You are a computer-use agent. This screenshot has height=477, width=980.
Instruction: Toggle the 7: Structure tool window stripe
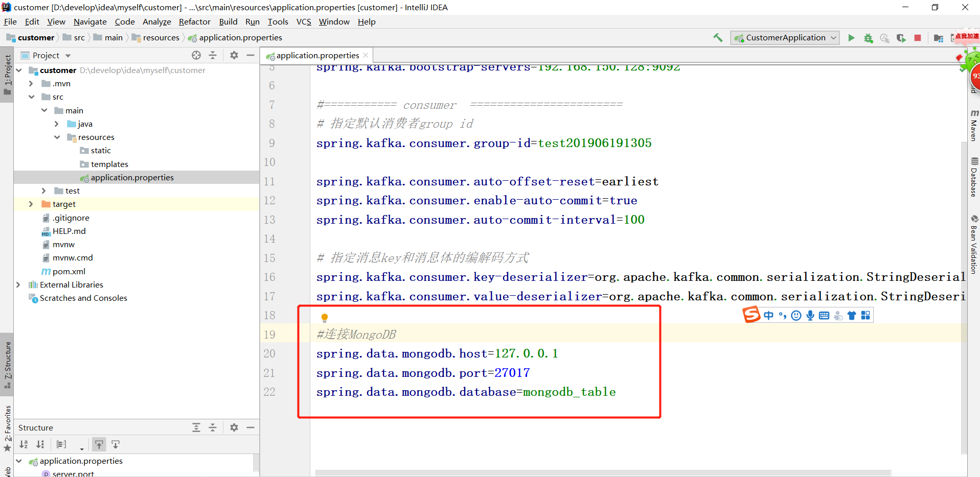(x=7, y=364)
